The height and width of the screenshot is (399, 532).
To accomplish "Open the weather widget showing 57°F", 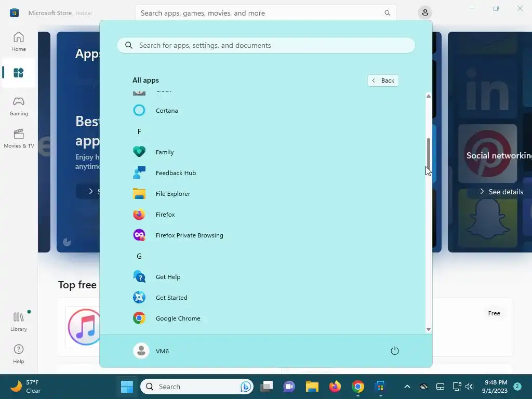I will (26, 387).
